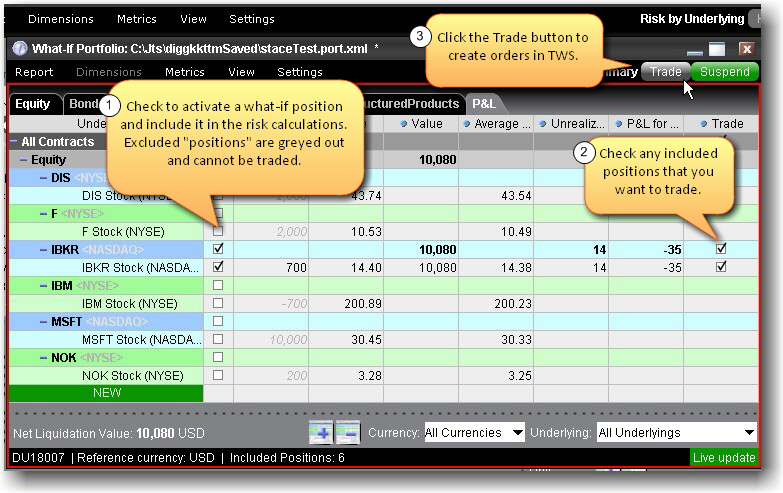Image resolution: width=783 pixels, height=493 pixels.
Task: Uncheck the IBKR Stock Trade checkbox
Action: coord(721,267)
